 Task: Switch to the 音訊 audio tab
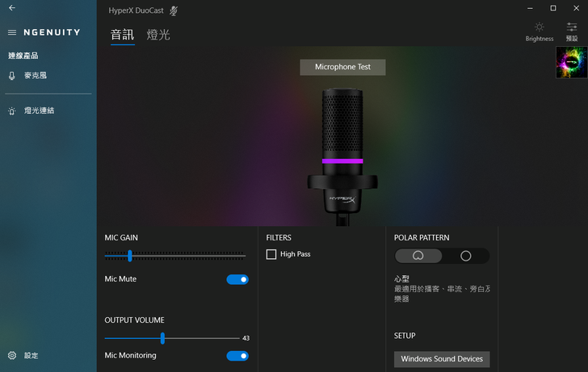tap(122, 35)
